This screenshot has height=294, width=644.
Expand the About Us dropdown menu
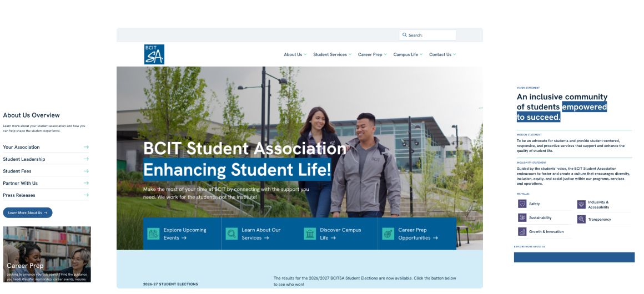295,54
